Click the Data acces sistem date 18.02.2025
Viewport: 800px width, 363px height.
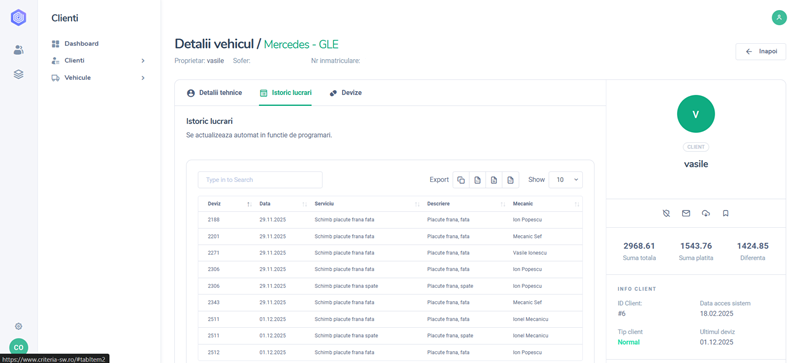point(716,313)
